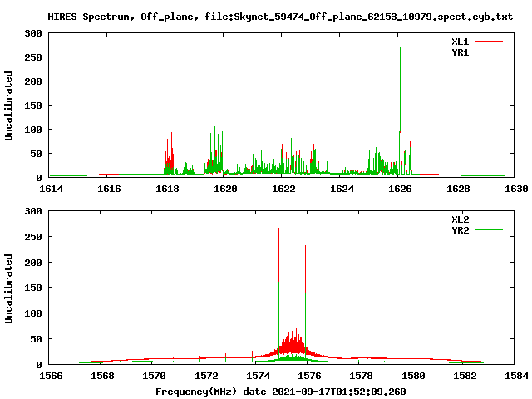This screenshot has height=399, width=532.
Task: Click the Frequency(MHz) date axis label
Action: 281,392
